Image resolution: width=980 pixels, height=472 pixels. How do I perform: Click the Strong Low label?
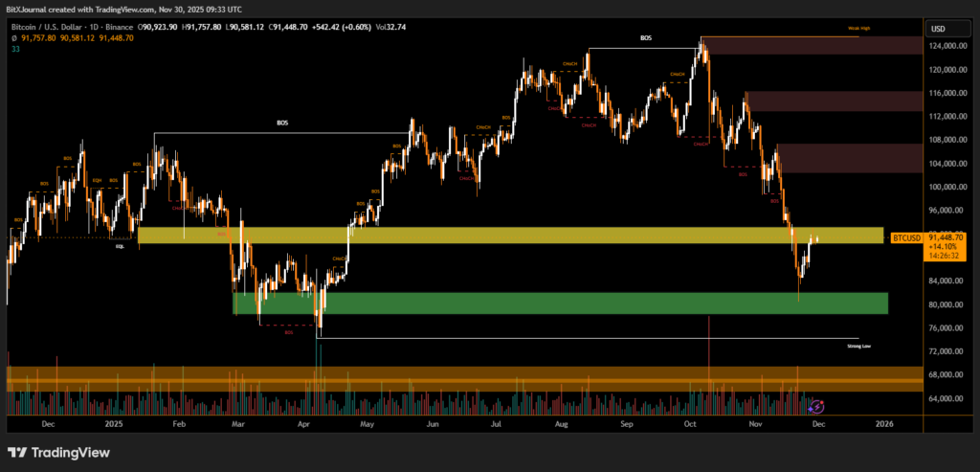tap(858, 346)
